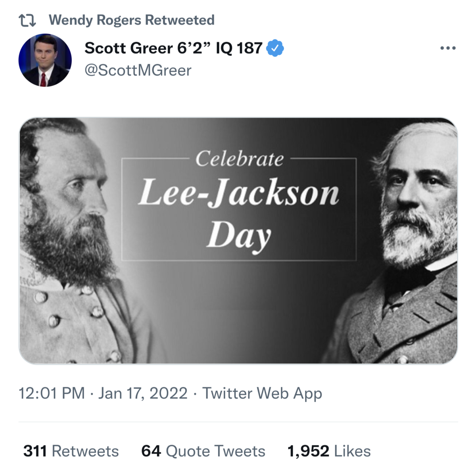This screenshot has height=475, width=476.
Task: Click the Lee-Jackson title text in image
Action: tap(239, 193)
